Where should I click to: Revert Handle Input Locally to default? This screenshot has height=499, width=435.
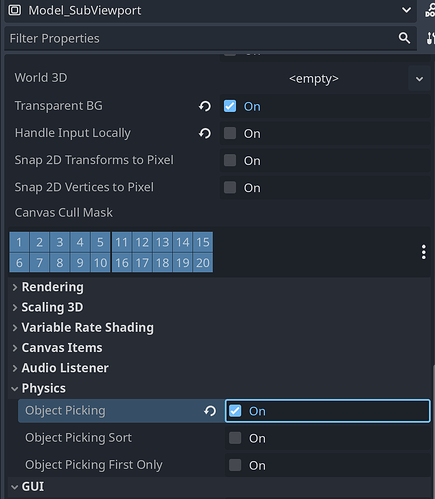(x=205, y=133)
